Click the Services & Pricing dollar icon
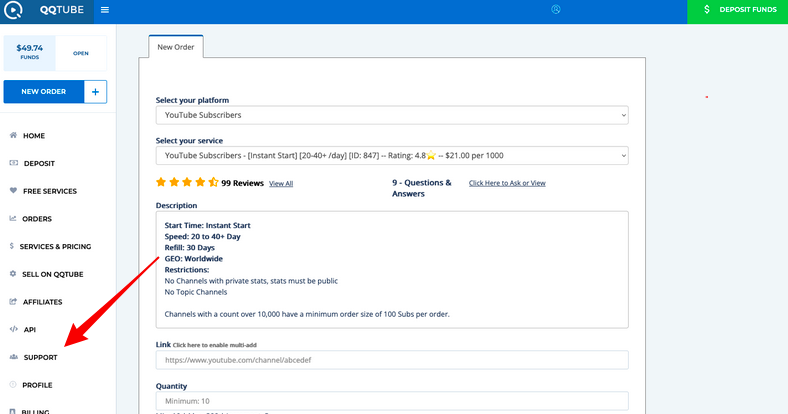The image size is (788, 414). 12,246
